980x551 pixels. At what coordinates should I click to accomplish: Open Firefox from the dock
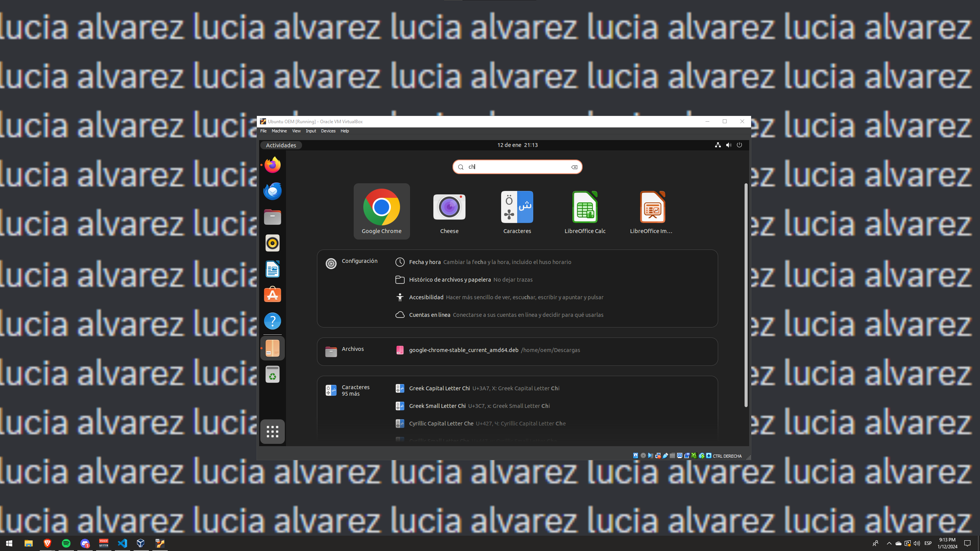[x=272, y=165]
